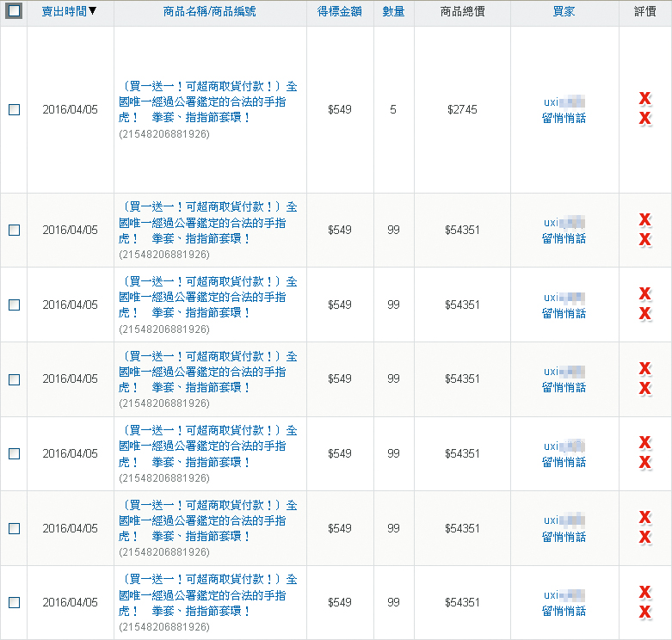
Task: Select the $2745 total price cell
Action: 462,109
